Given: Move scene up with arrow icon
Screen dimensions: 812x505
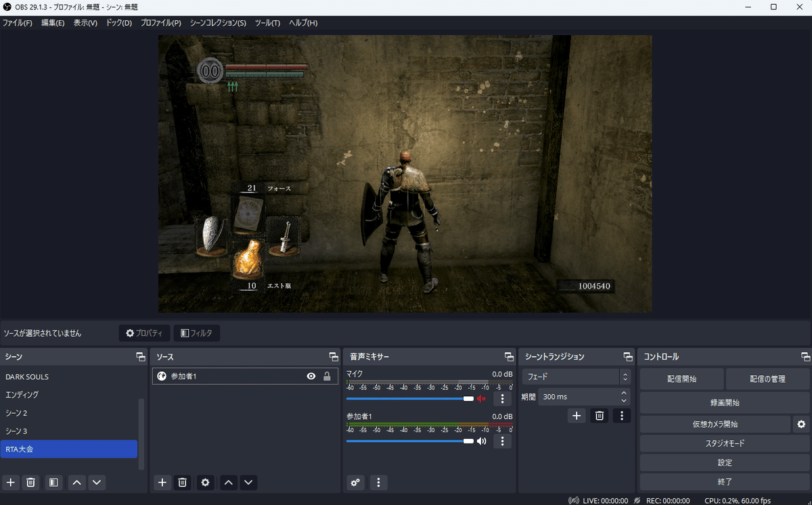Looking at the screenshot, I should [x=76, y=482].
